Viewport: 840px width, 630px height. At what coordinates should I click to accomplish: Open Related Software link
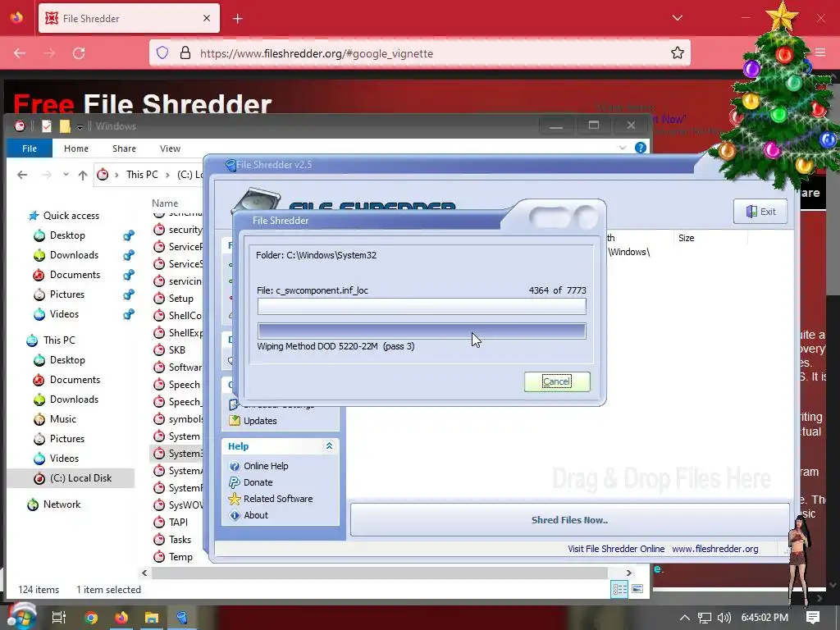pyautogui.click(x=278, y=499)
